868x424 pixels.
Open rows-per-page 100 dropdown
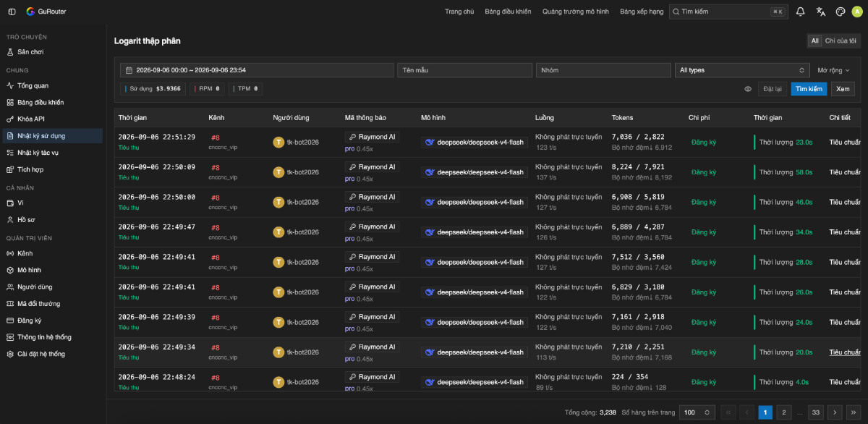(x=698, y=412)
